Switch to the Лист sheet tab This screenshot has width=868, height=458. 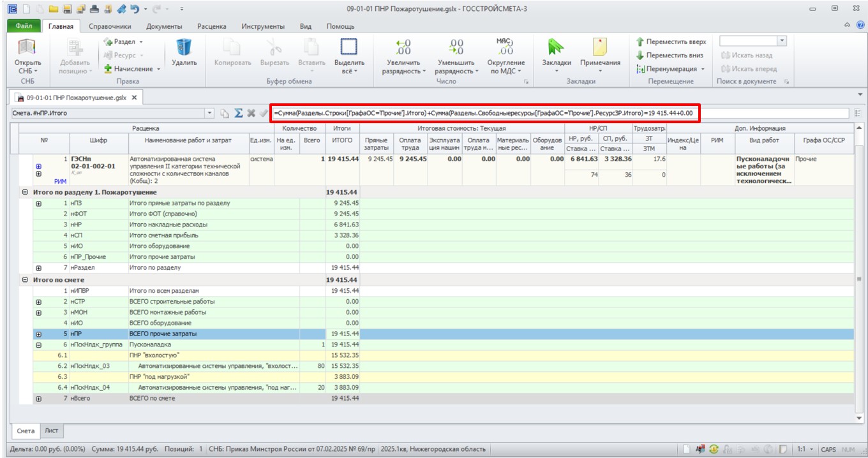pyautogui.click(x=52, y=431)
